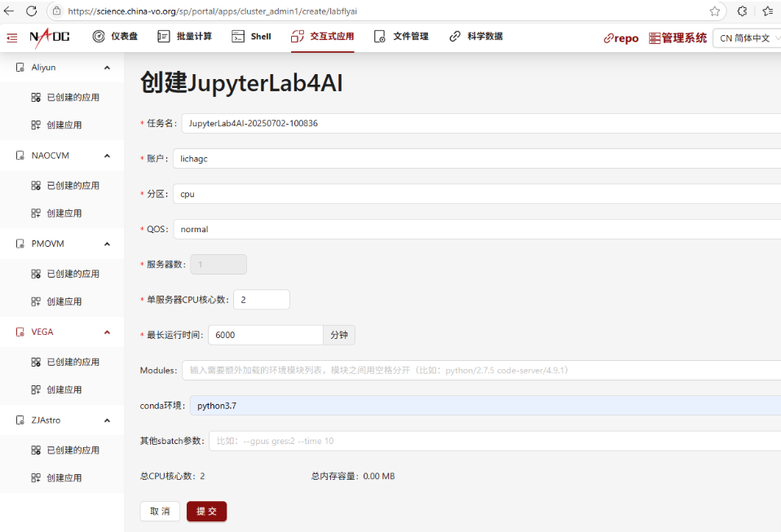Open 已创建的应用 under NAOCVM
Image resolution: width=781 pixels, height=532 pixels.
73,186
